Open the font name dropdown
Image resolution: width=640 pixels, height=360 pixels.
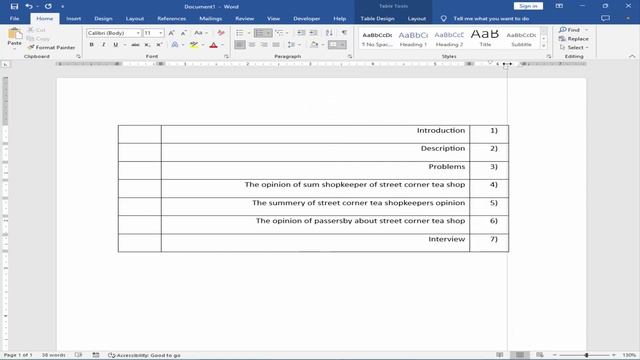(x=138, y=33)
